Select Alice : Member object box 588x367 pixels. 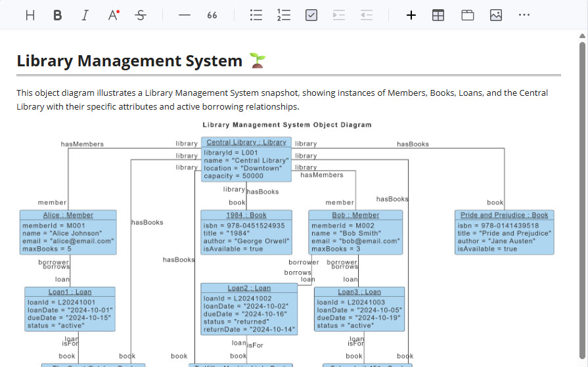[68, 232]
